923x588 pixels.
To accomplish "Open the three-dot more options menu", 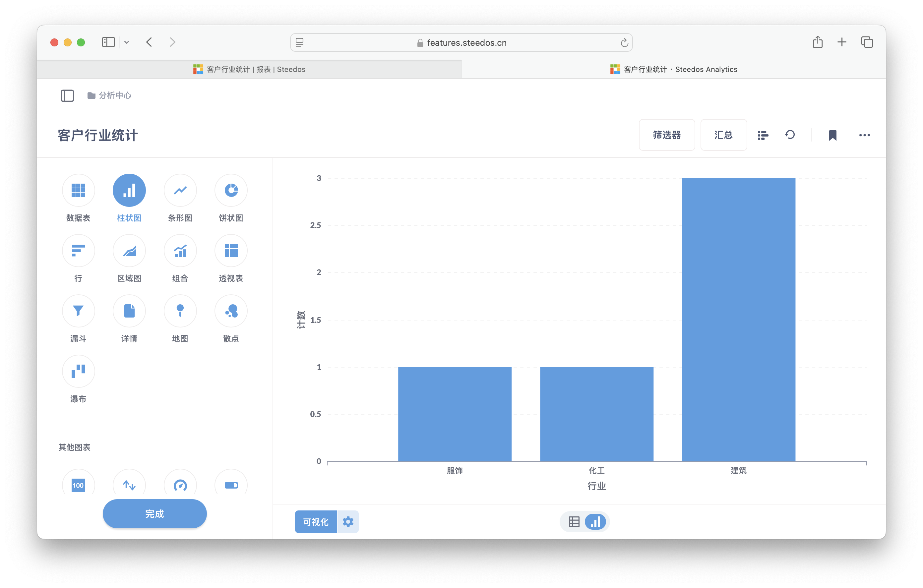I will (x=864, y=135).
